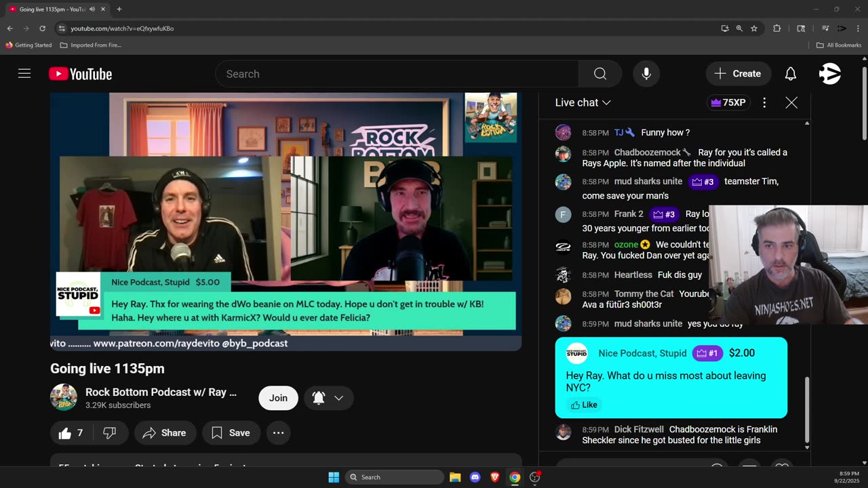Click chat author ozone
868x488 pixels.
click(x=626, y=245)
